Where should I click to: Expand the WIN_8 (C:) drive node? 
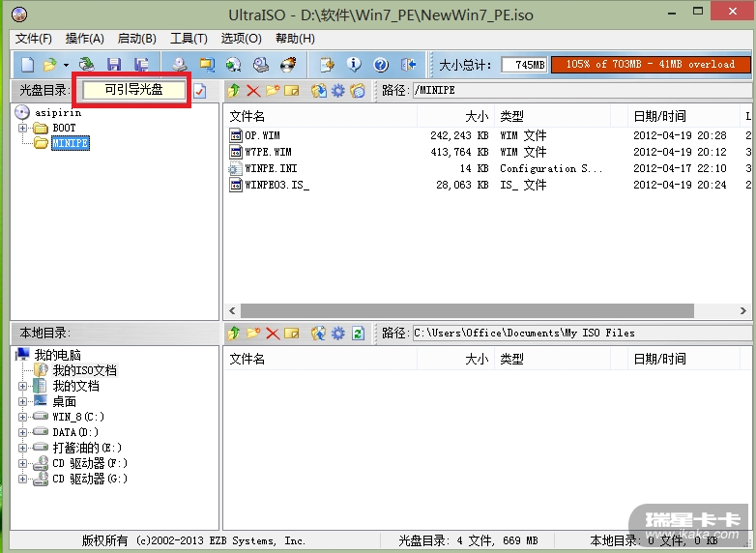[x=22, y=417]
